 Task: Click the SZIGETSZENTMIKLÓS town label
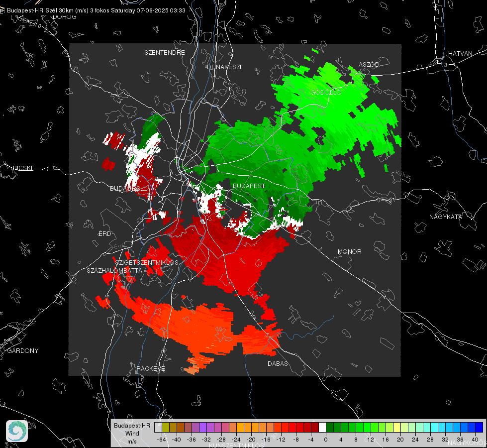tap(147, 262)
